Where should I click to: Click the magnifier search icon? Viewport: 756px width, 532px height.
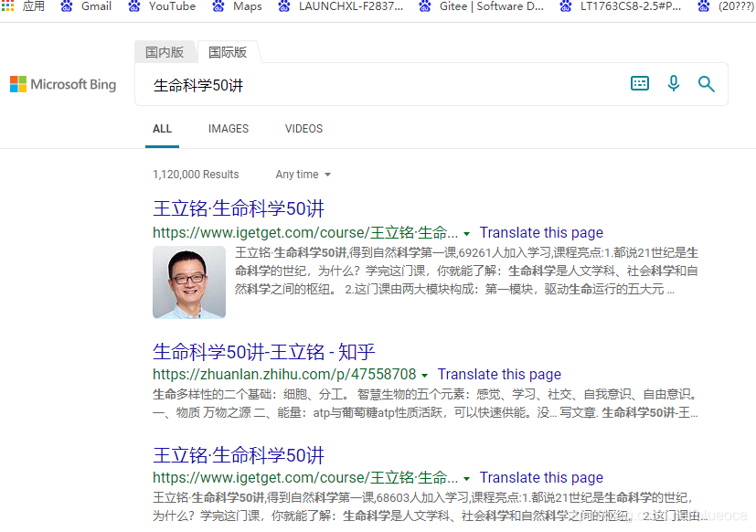707,84
